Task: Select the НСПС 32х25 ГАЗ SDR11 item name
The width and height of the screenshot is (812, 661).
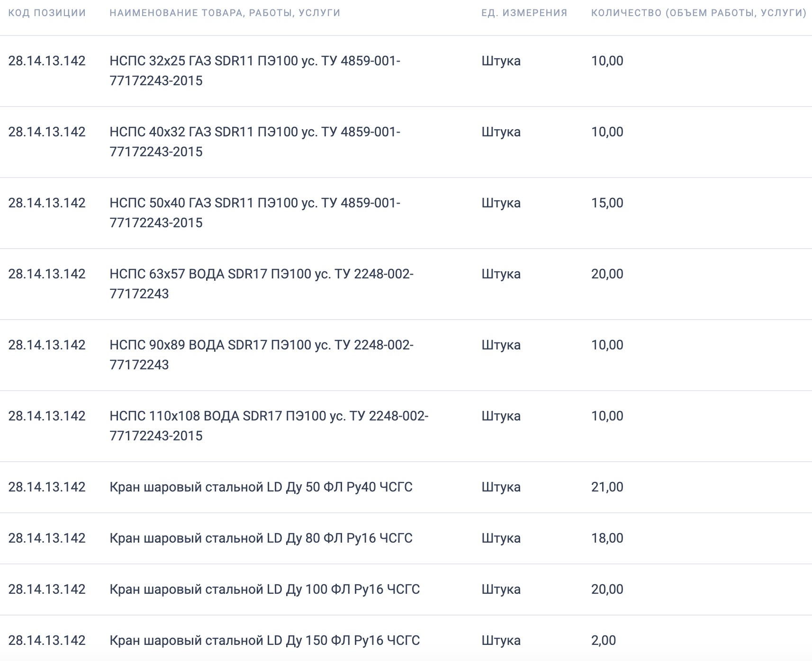Action: [x=255, y=71]
